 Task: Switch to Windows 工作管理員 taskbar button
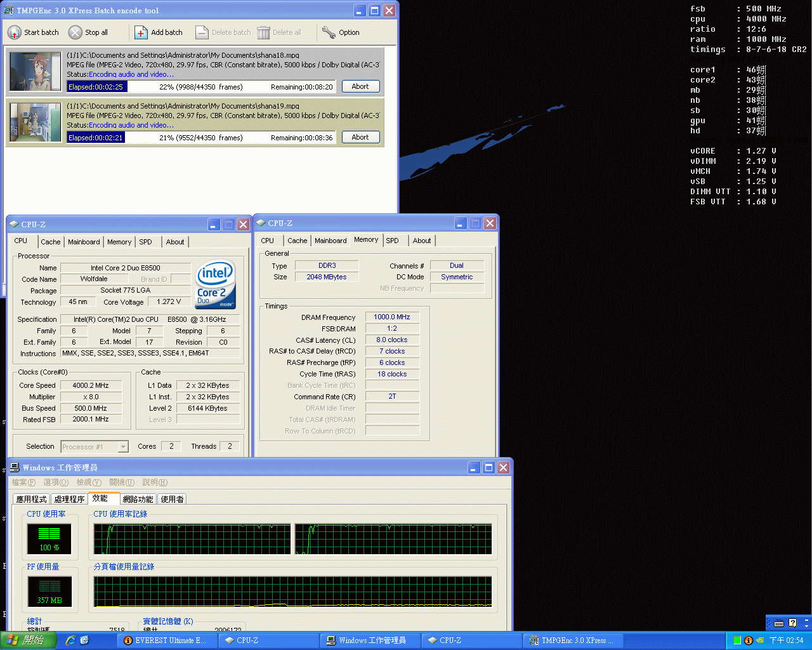(370, 640)
